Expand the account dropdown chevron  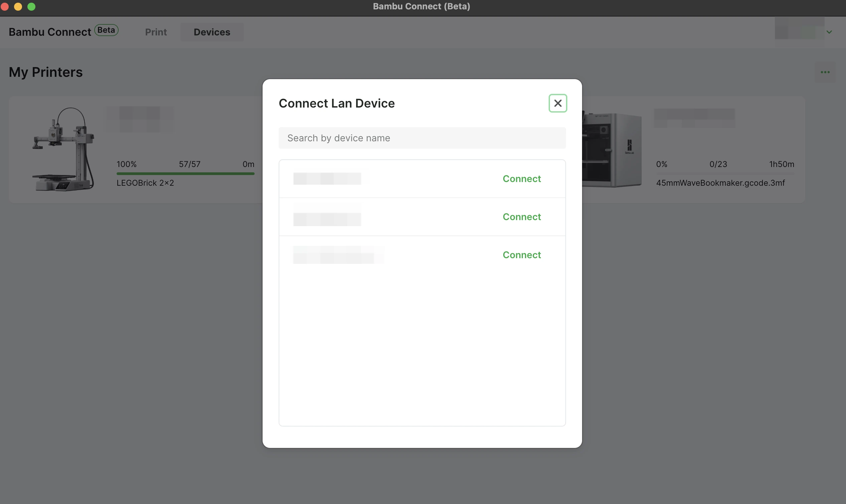coord(829,32)
